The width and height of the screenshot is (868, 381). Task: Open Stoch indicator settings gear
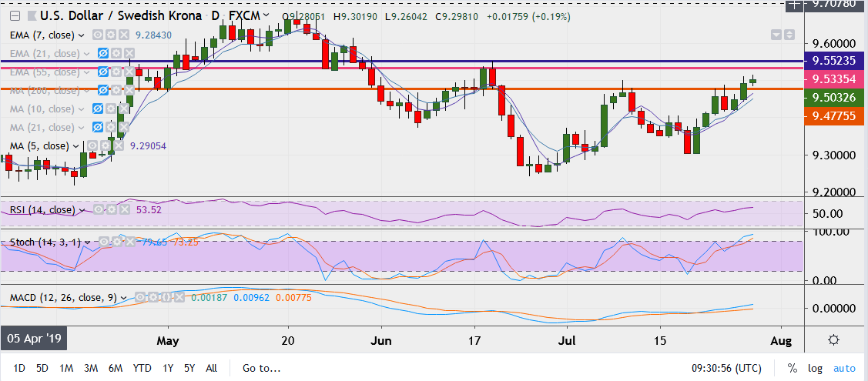click(x=116, y=242)
